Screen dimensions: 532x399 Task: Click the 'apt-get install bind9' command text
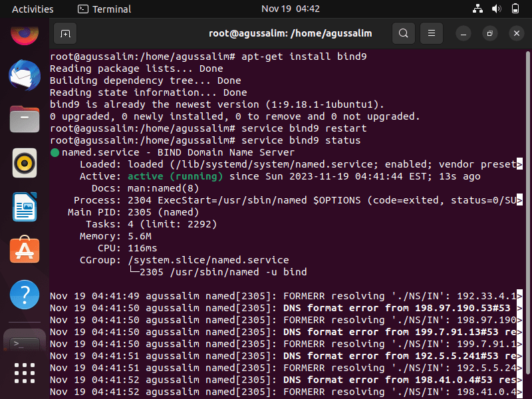(x=304, y=57)
